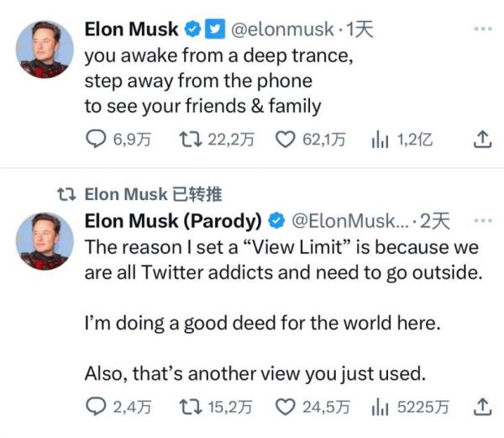Open the 1天 timestamp of first tweet

click(359, 29)
